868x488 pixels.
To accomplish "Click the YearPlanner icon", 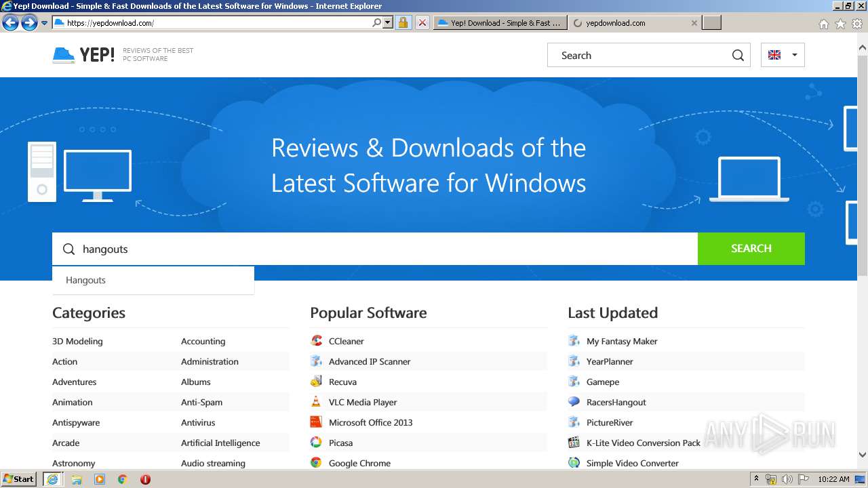I will tap(574, 361).
